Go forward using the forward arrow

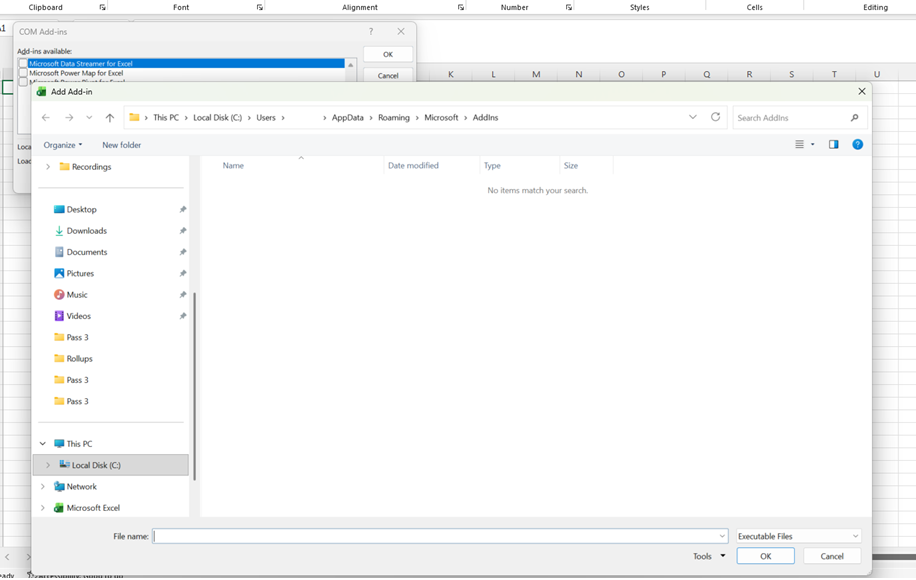coord(69,117)
